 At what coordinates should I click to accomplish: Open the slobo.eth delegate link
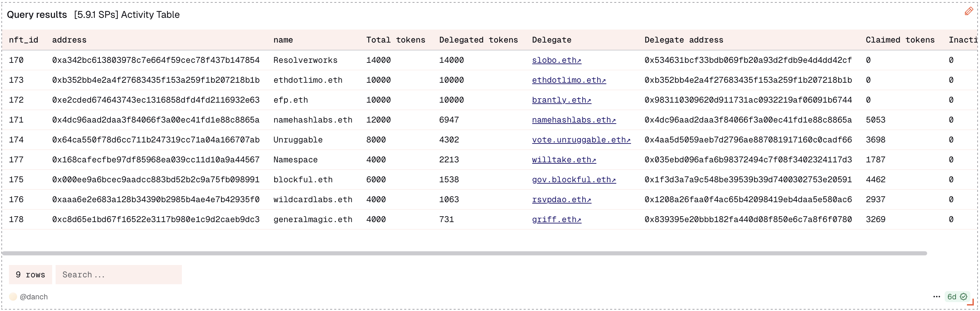point(556,60)
